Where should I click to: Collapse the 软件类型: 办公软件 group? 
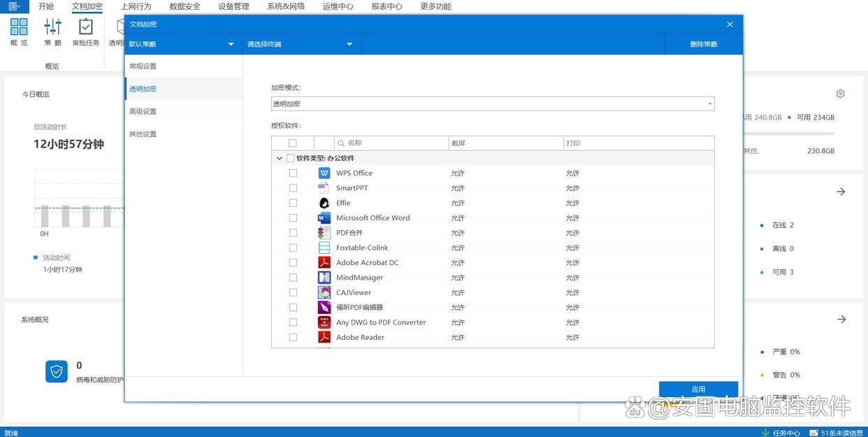coord(280,159)
